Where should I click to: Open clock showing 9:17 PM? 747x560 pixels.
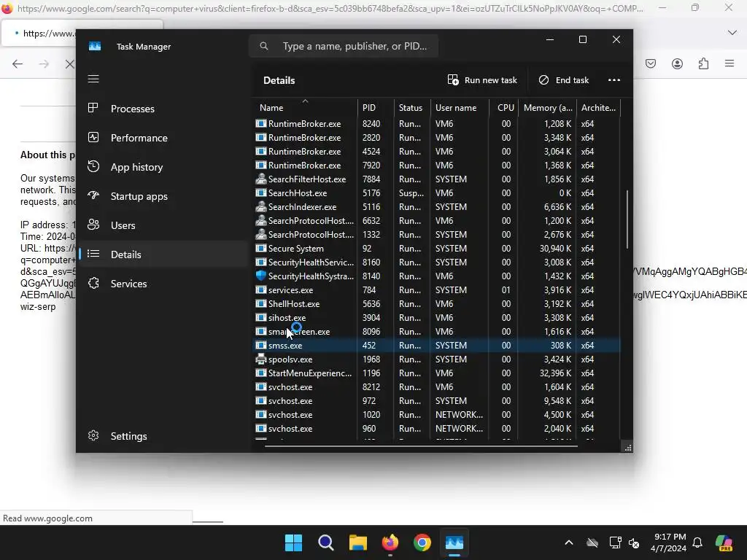(x=670, y=542)
